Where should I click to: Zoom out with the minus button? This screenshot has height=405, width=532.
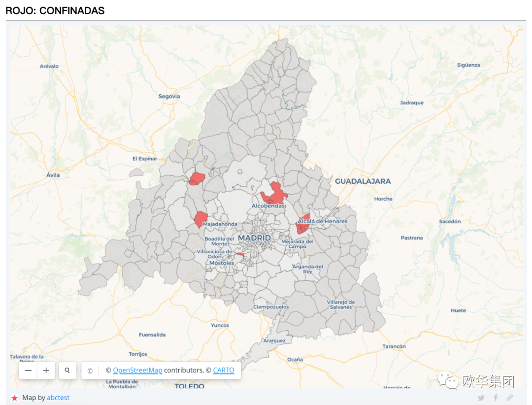click(x=28, y=371)
